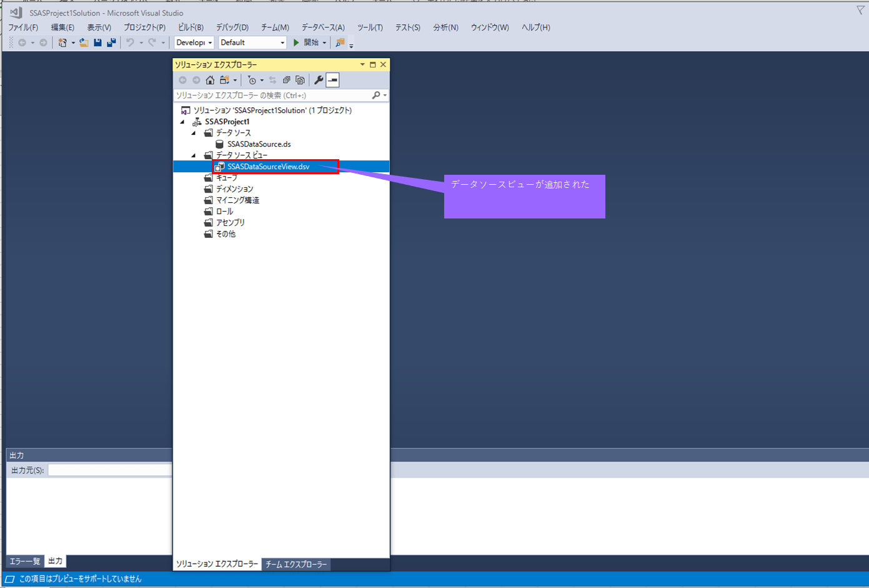Click the Home icon in Solution Explorer
This screenshot has height=588, width=869.
[210, 80]
